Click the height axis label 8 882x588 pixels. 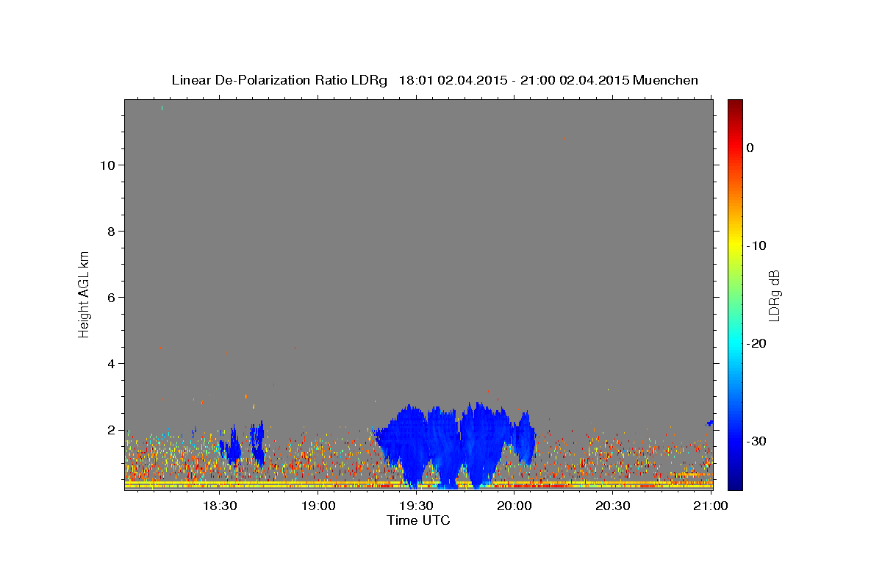pyautogui.click(x=110, y=232)
